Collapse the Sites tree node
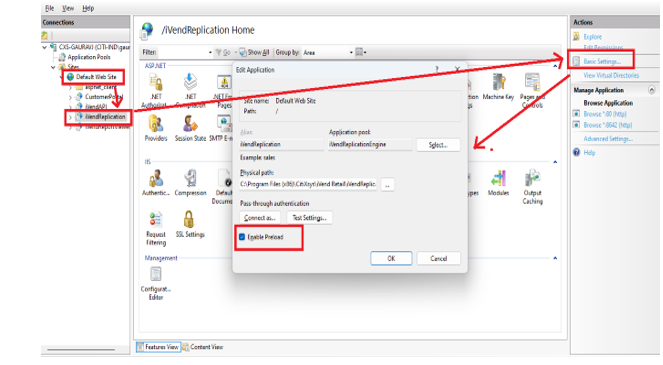 [53, 67]
